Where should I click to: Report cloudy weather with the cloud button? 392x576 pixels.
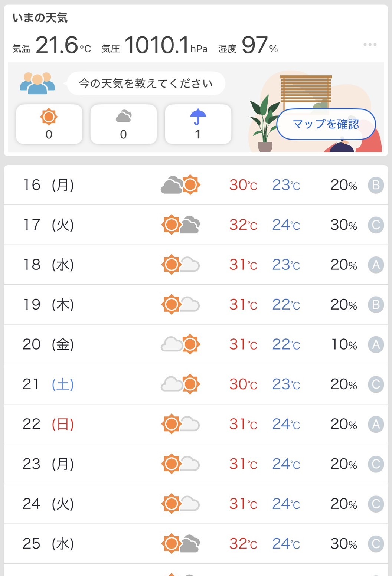pos(124,124)
